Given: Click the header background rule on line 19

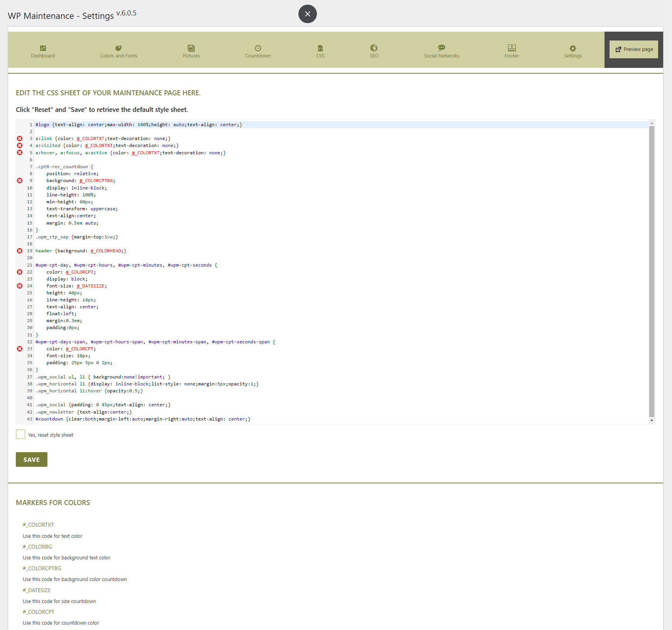Looking at the screenshot, I should [x=81, y=251].
